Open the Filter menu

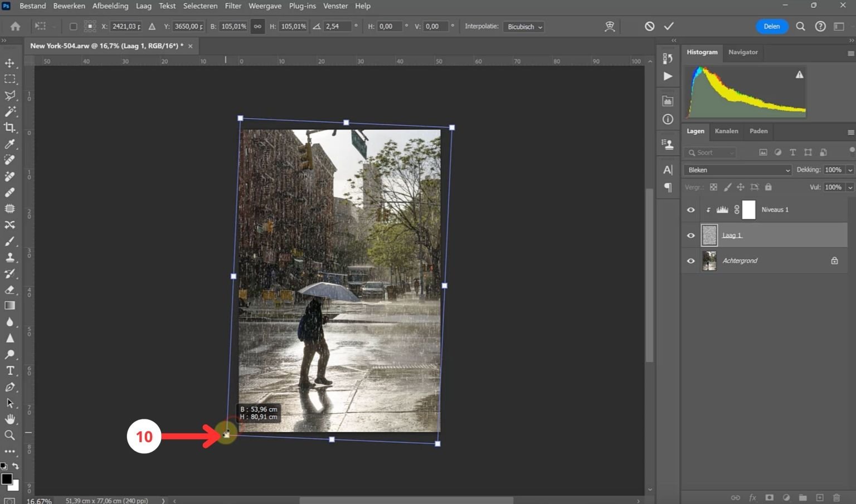[232, 6]
